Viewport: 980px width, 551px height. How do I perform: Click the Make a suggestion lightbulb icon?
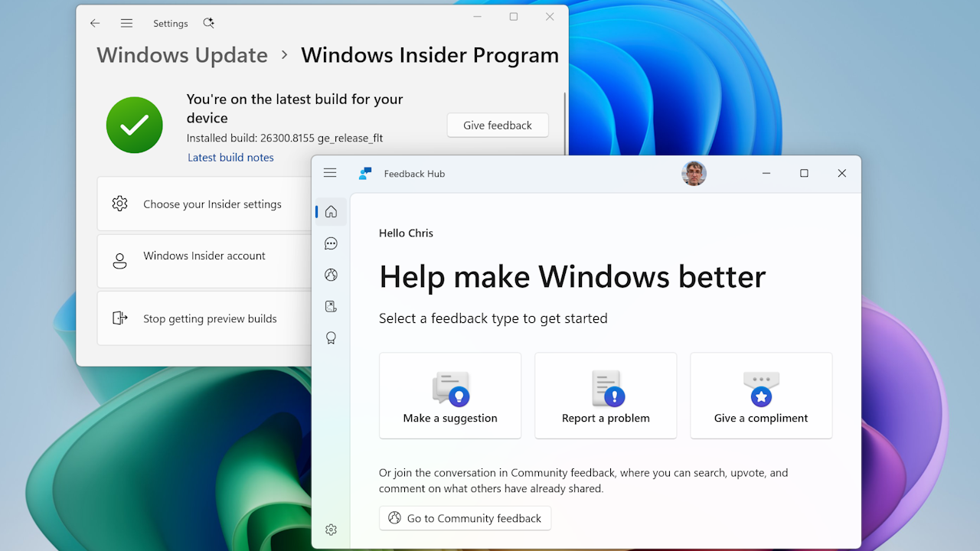click(450, 389)
